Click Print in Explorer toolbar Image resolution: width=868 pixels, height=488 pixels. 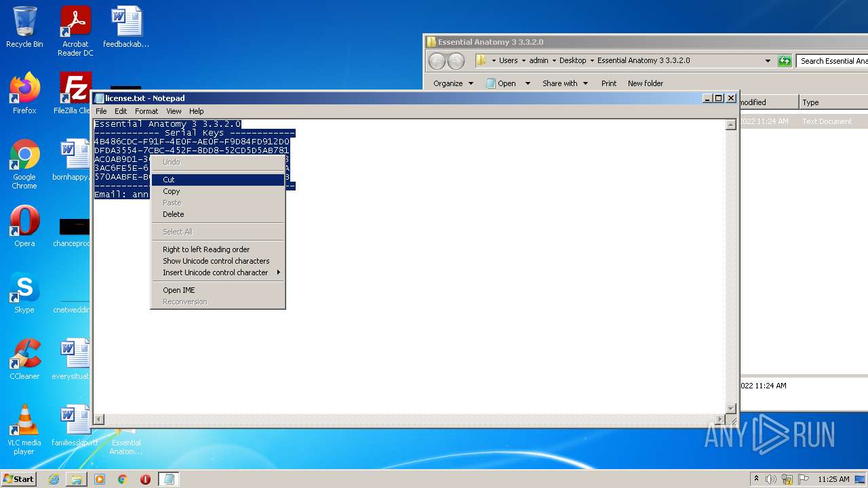point(609,83)
